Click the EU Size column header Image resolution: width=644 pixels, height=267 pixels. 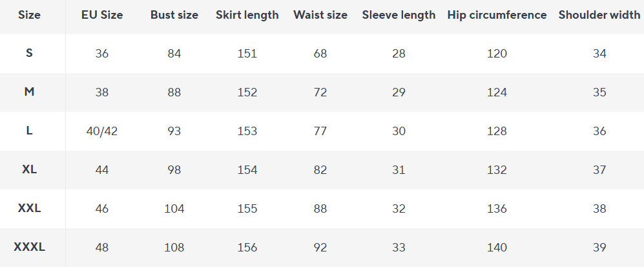[x=102, y=15]
